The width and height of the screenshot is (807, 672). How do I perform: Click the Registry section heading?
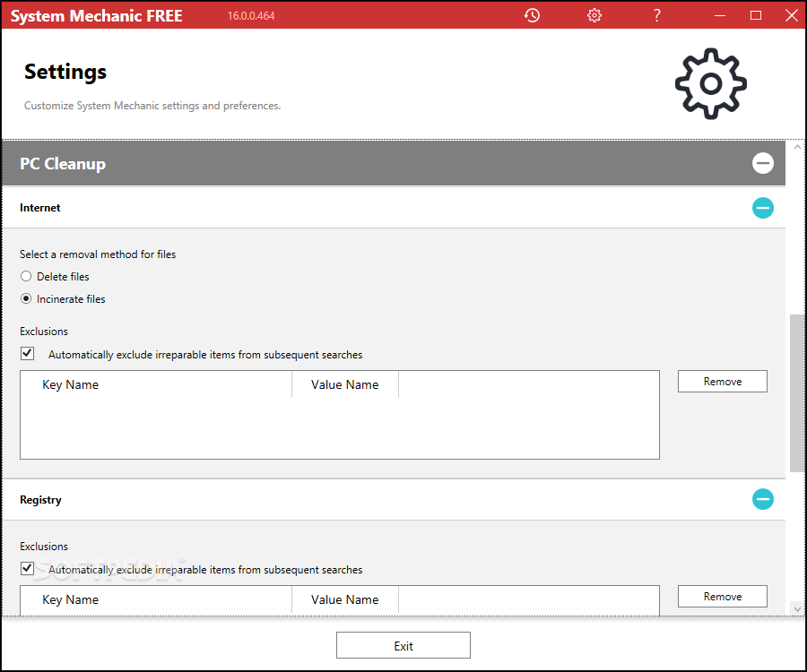click(x=40, y=500)
